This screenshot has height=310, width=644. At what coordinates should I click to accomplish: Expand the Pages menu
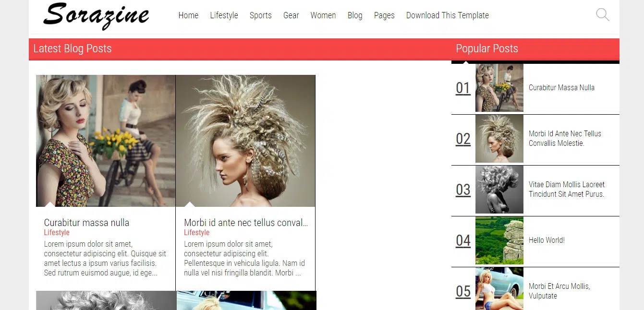[384, 15]
